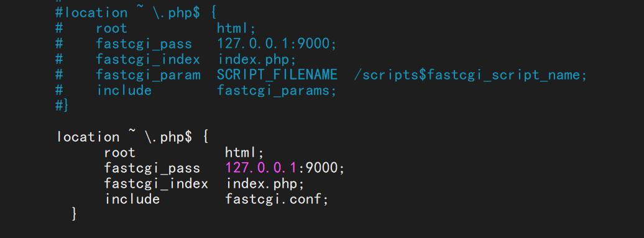
Task: Click the final closing '}' brace
Action: click(74, 214)
